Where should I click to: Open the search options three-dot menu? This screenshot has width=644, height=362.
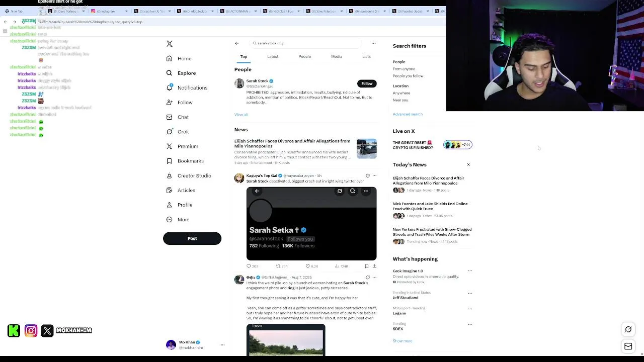pyautogui.click(x=373, y=43)
